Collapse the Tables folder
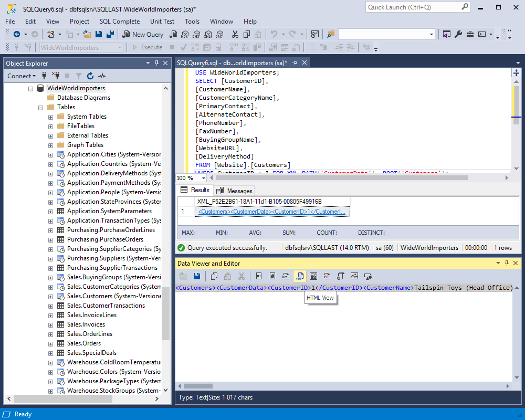Viewport: 525px width, 420px height. point(41,107)
